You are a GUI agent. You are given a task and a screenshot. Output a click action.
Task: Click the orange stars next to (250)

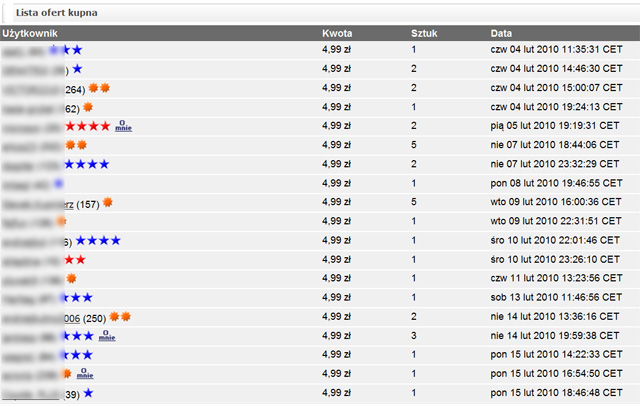coord(120,317)
